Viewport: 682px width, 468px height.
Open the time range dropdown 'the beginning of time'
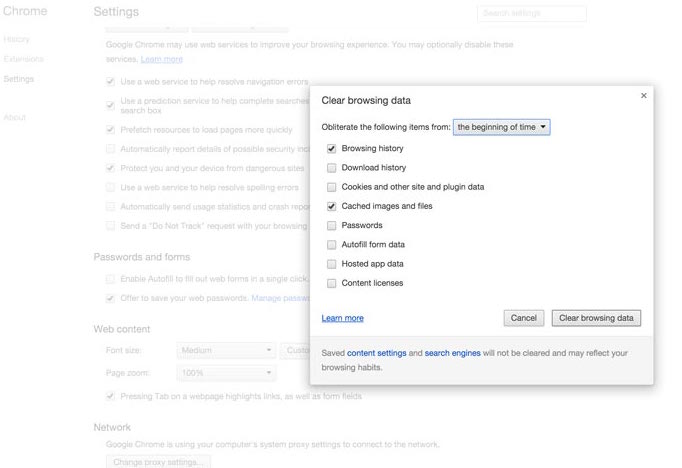point(501,127)
